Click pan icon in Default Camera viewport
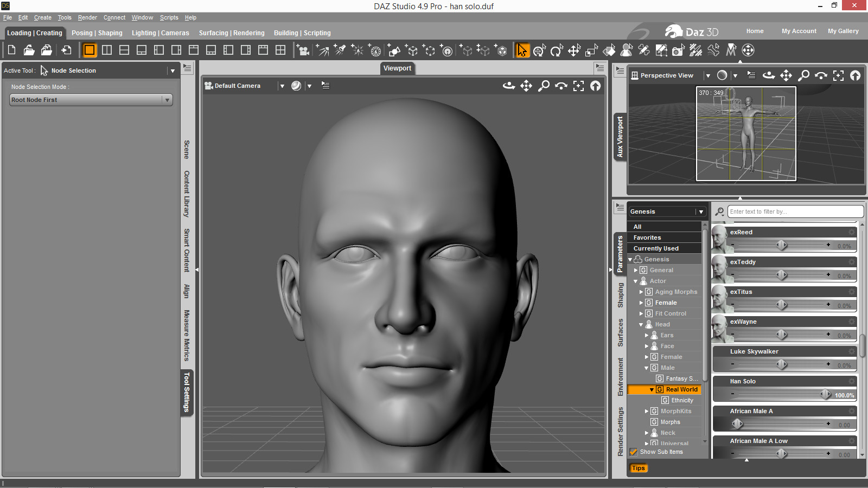Screen dimensions: 868x488 tap(526, 86)
